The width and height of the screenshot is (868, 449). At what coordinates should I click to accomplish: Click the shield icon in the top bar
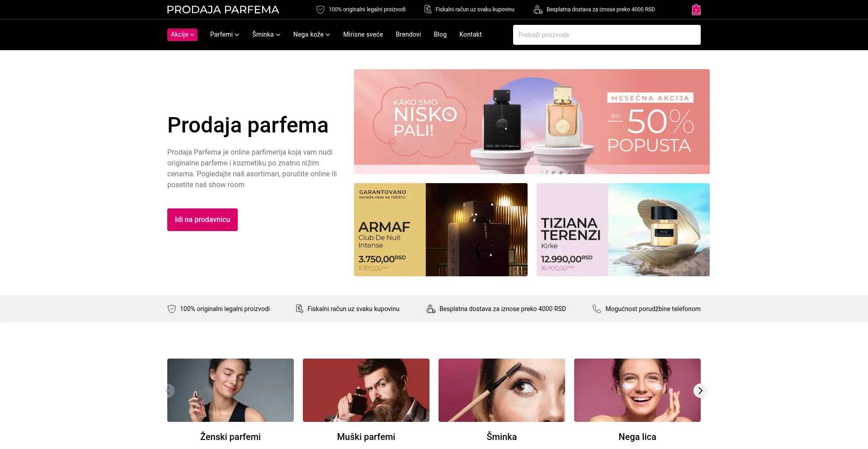[x=321, y=9]
